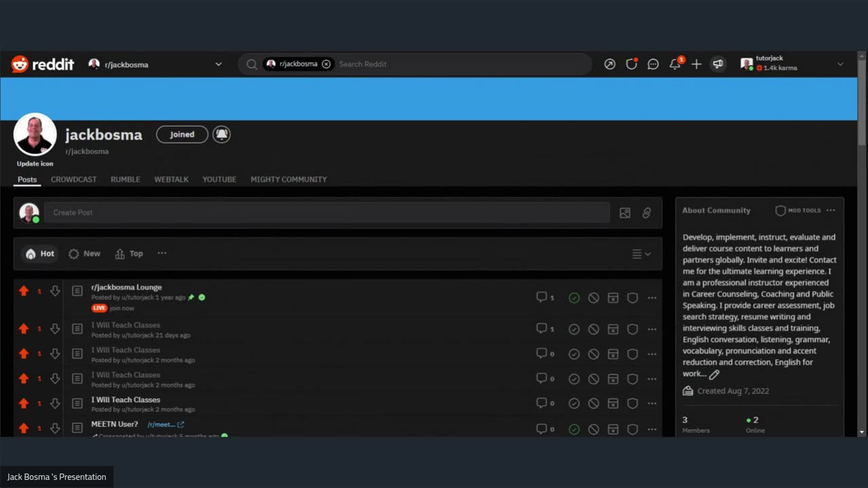Click the magnifier search icon
Screen dimensions: 868x488
pyautogui.click(x=252, y=64)
